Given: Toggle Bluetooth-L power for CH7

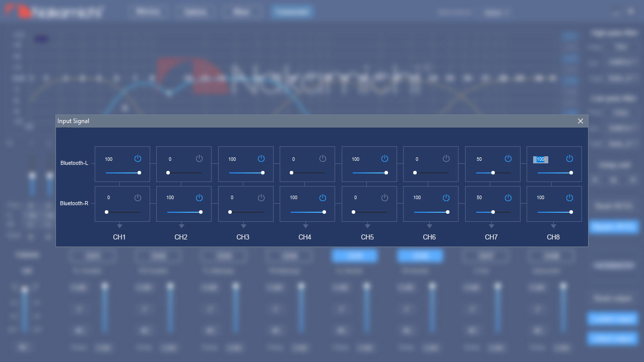Looking at the screenshot, I should pos(508,158).
